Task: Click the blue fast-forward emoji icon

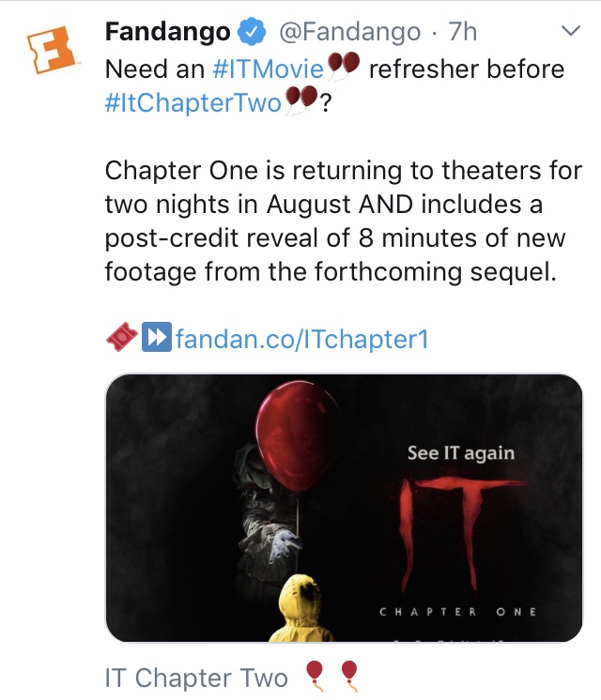Action: (157, 337)
